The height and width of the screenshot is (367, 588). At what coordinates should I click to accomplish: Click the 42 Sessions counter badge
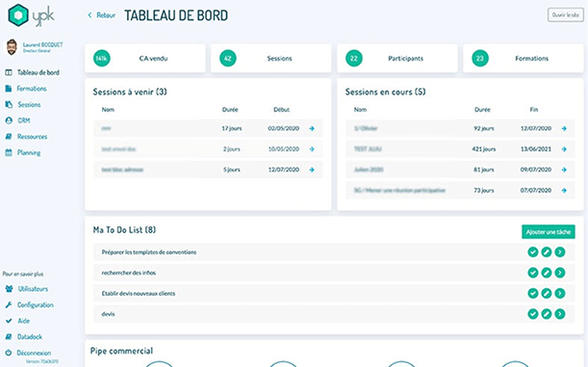point(228,58)
